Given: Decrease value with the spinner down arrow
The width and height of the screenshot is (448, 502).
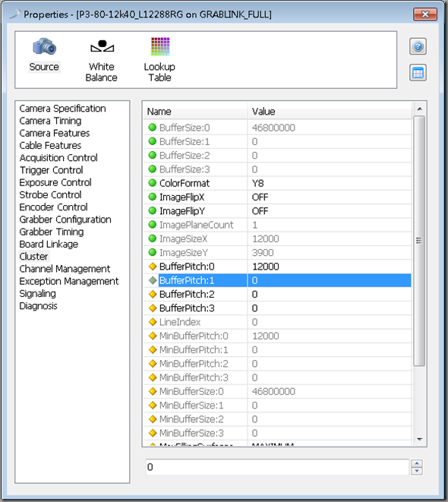Looking at the screenshot, I should point(417,471).
